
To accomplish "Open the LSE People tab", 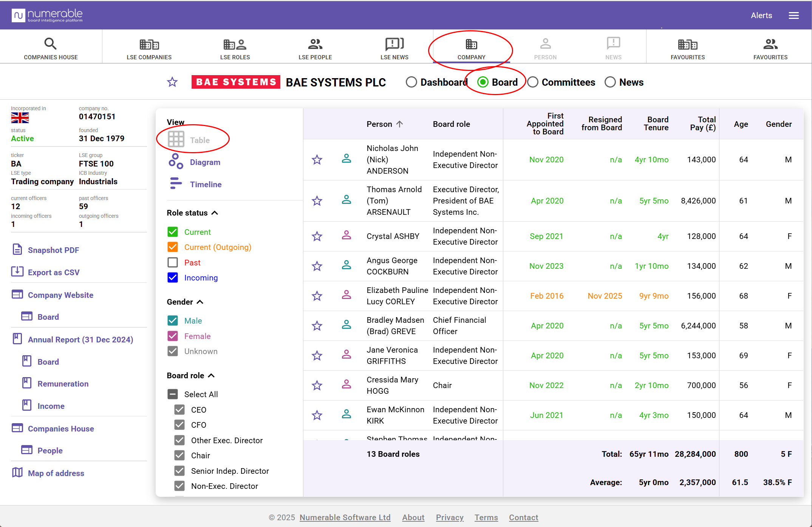I will tap(315, 48).
